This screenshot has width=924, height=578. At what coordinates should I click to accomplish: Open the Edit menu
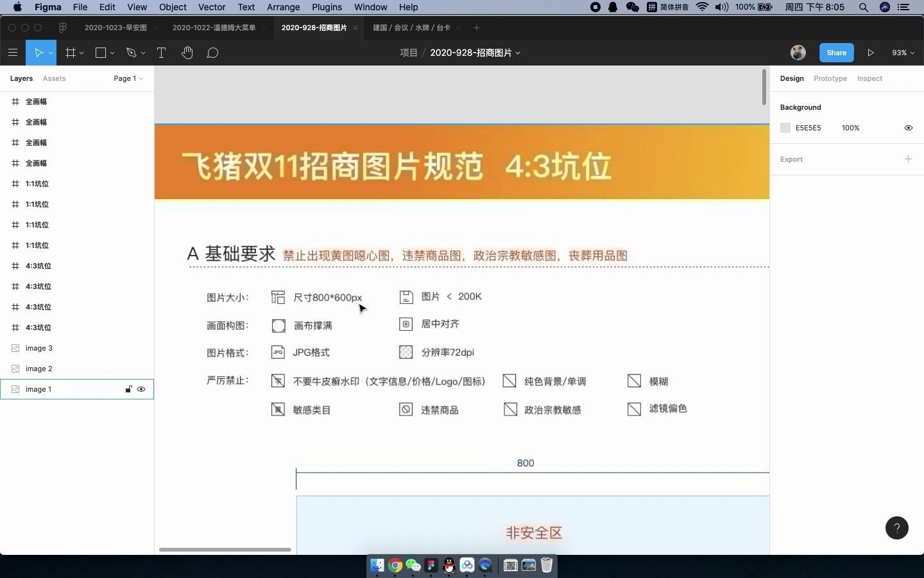[x=107, y=7]
